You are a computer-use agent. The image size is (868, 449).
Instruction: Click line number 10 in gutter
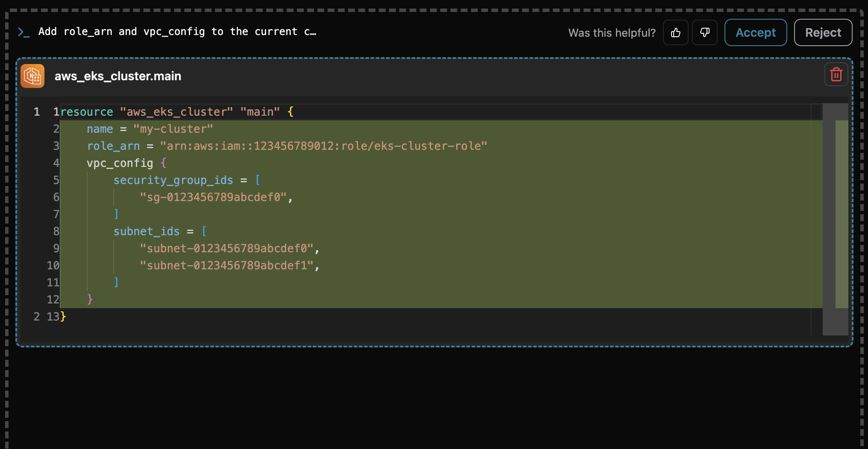[53, 265]
